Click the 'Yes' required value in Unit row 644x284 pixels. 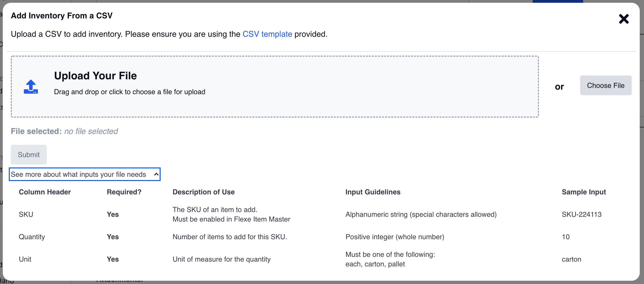113,259
